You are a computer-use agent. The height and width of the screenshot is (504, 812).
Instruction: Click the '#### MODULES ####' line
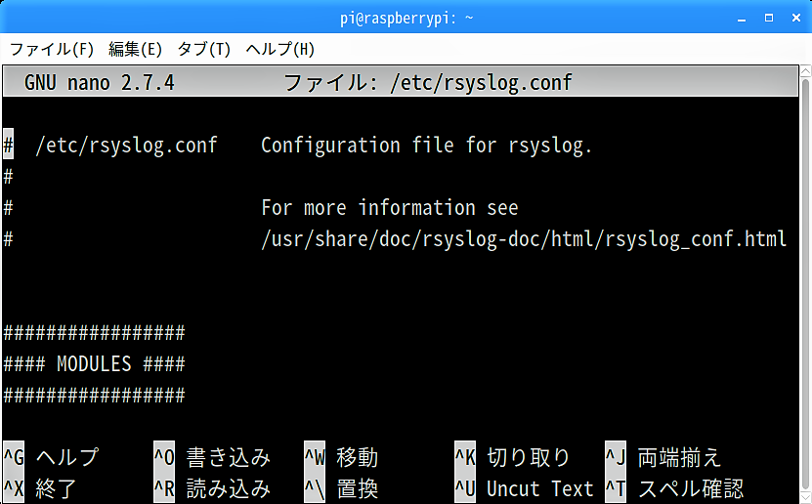click(94, 364)
